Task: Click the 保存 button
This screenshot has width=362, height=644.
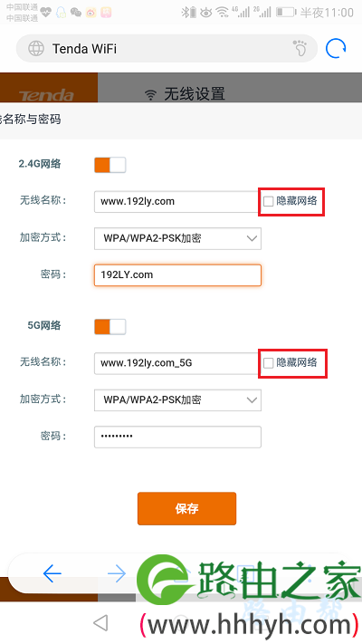Action: (186, 508)
